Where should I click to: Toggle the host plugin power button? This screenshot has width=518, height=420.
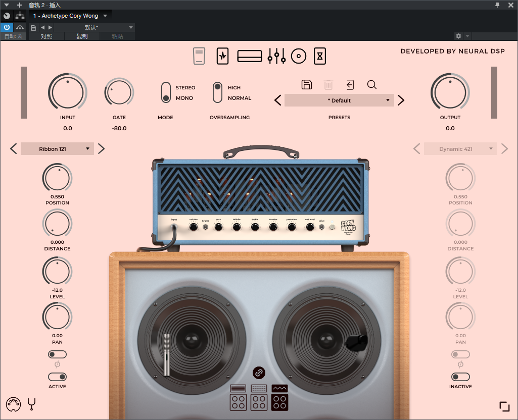point(7,28)
